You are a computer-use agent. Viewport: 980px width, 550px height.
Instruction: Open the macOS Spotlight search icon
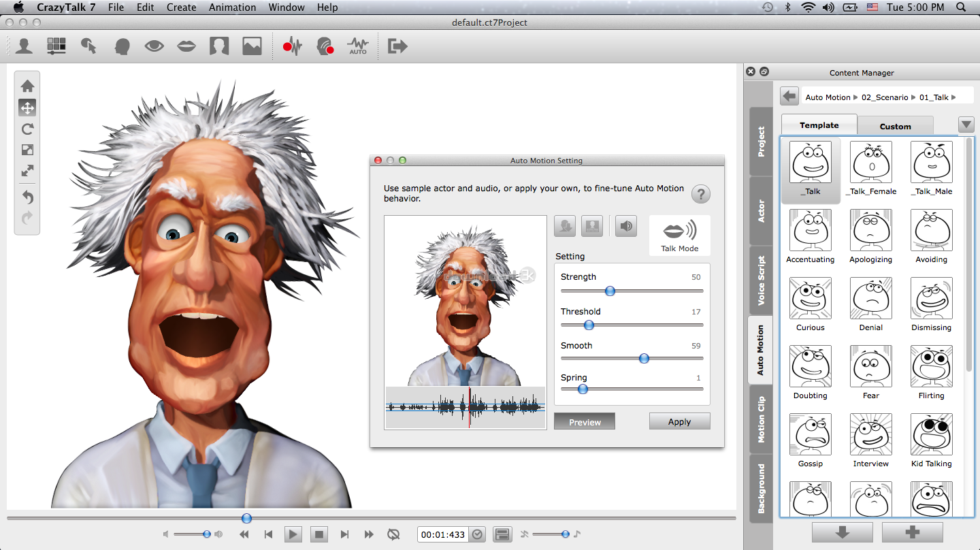click(962, 7)
